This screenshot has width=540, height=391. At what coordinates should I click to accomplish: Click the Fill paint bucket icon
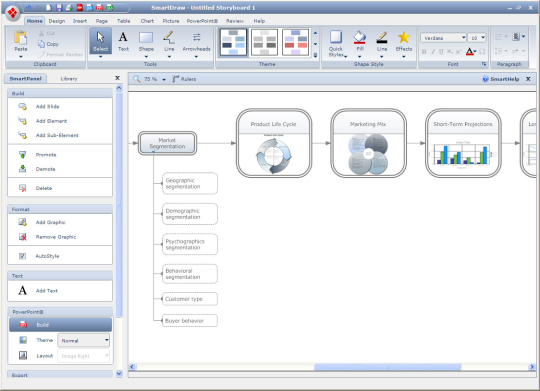(x=360, y=37)
